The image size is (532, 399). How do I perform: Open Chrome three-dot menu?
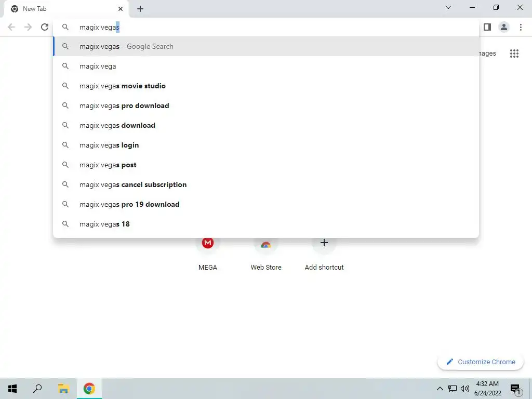[521, 27]
